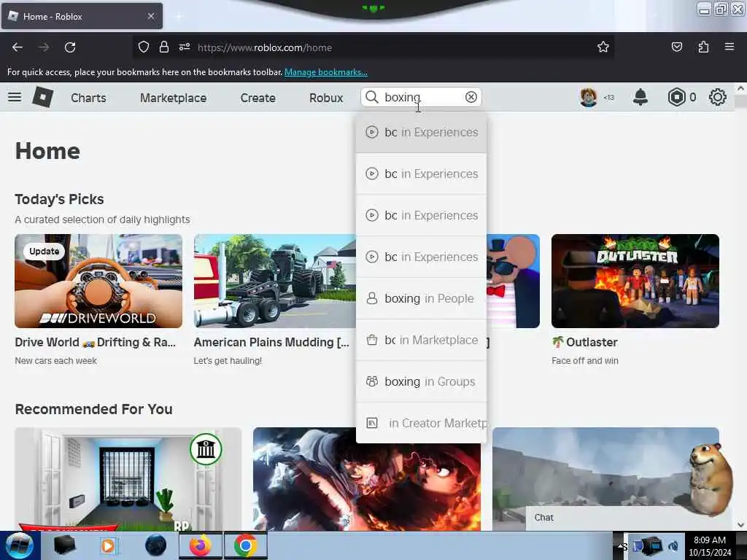This screenshot has width=747, height=560.
Task: Go to the Create page
Action: [x=258, y=98]
